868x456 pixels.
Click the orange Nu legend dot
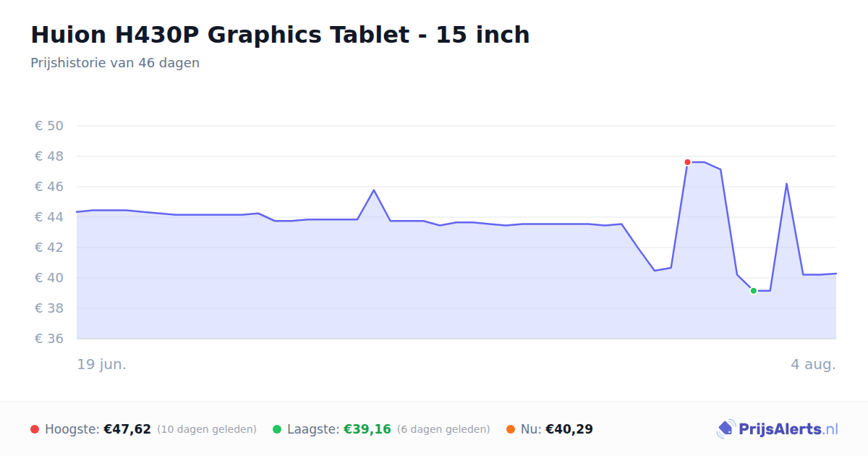pyautogui.click(x=511, y=429)
